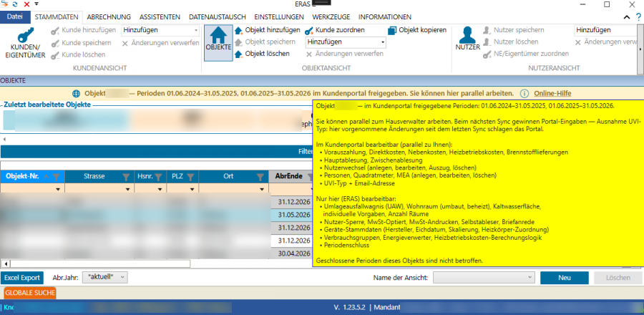Switch to the ASSISTENTEN ribbon tab
Screen dimensions: 644x315
point(160,17)
